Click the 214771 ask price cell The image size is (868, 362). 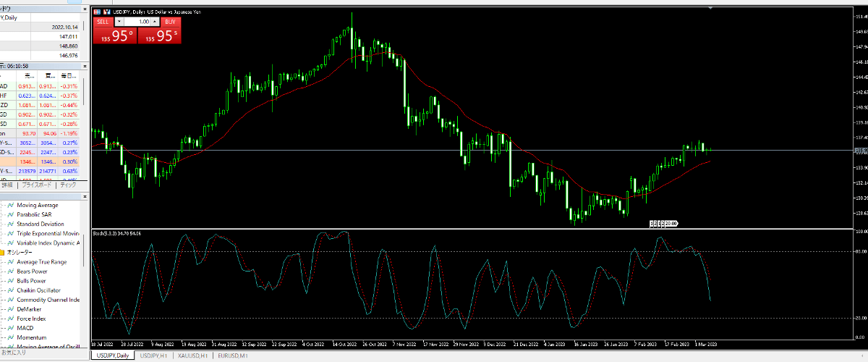pos(48,171)
